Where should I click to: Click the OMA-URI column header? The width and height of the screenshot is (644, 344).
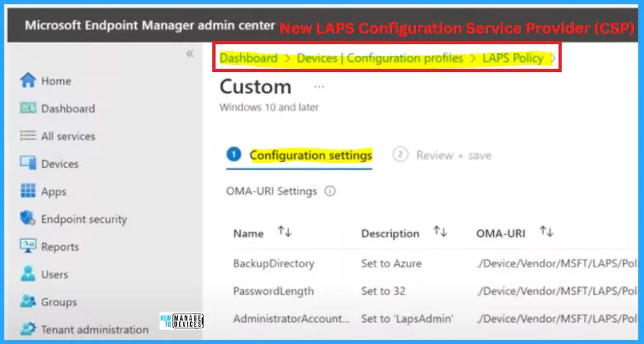point(501,234)
